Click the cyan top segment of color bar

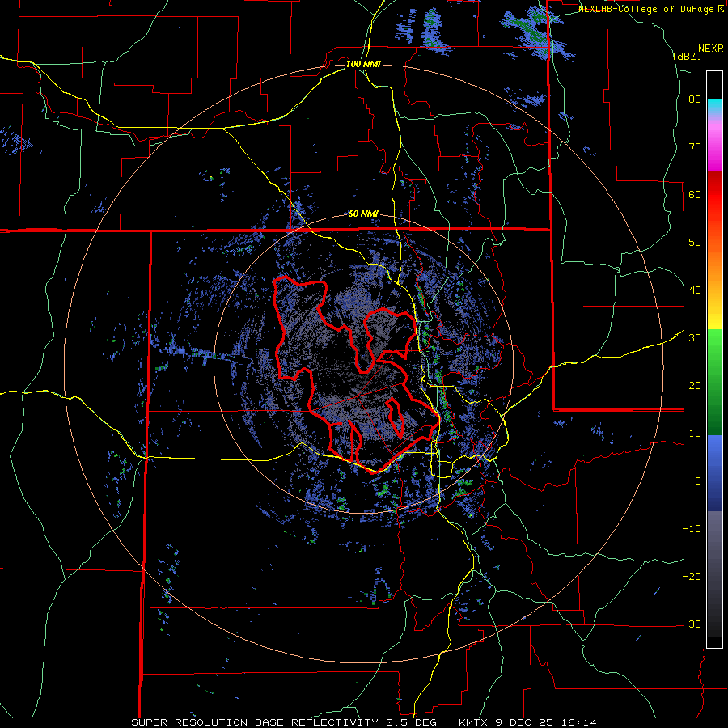714,104
